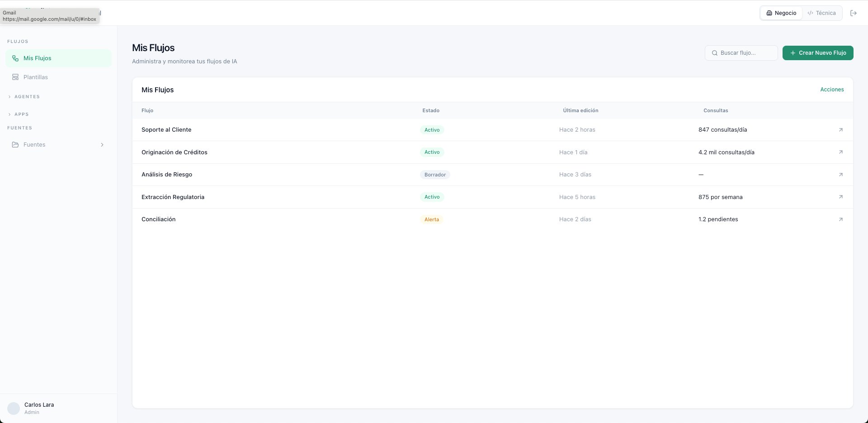Switch to Técnica view mode

click(x=822, y=13)
